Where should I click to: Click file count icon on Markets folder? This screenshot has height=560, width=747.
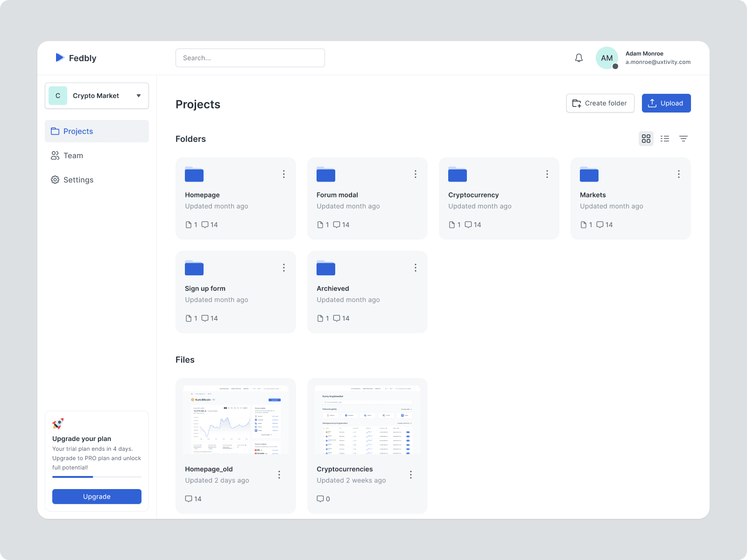coord(584,225)
